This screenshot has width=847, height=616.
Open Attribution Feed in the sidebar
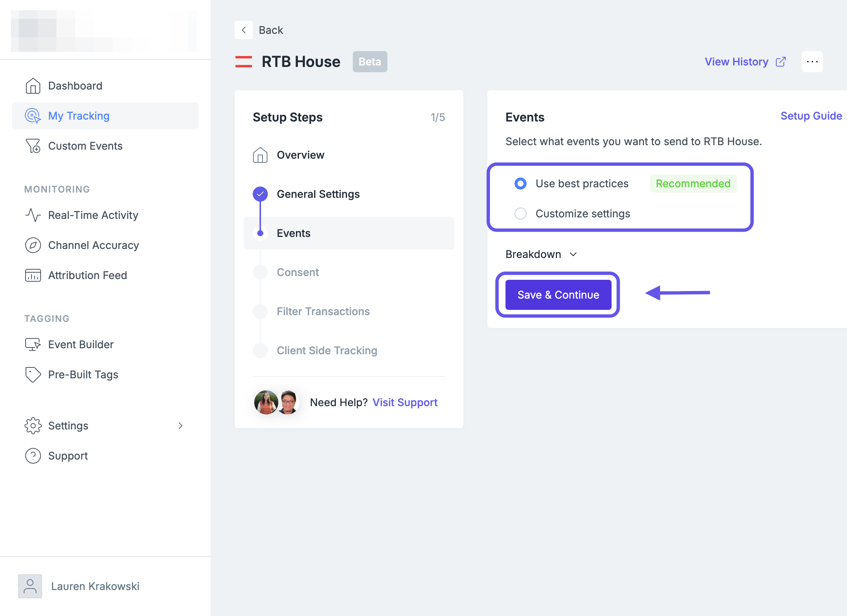click(105, 275)
